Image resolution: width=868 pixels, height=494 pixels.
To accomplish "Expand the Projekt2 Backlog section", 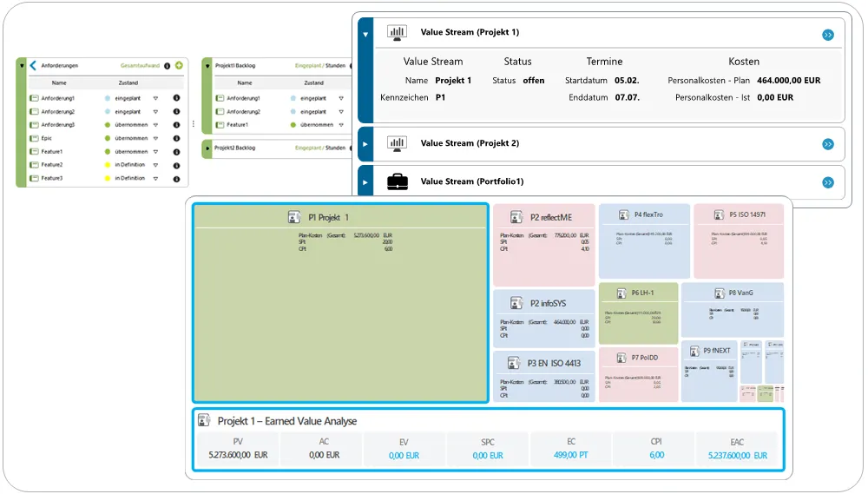I will (x=207, y=148).
